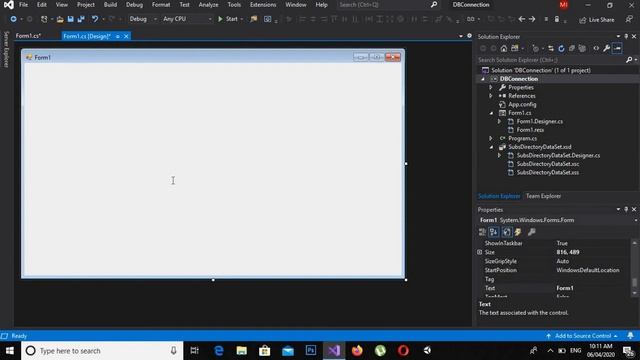Expand the SubsDirectoryDataSet.Designer.cs node
The height and width of the screenshot is (360, 640).
(x=499, y=156)
